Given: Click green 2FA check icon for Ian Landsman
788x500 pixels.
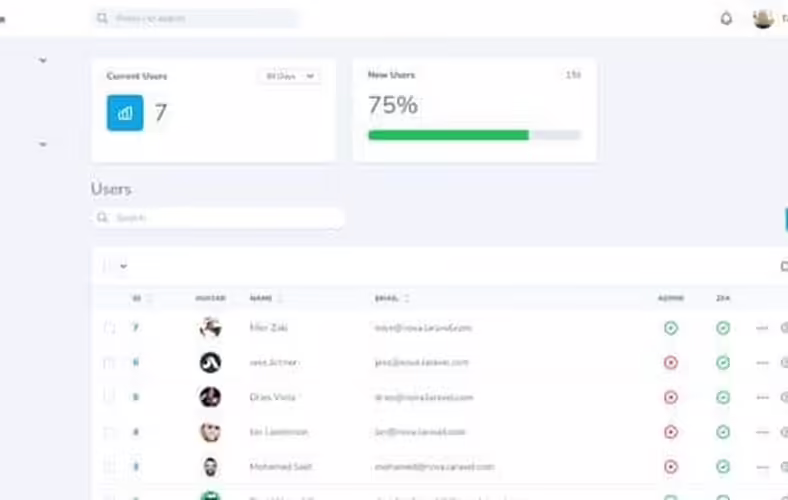Looking at the screenshot, I should pyautogui.click(x=723, y=432).
